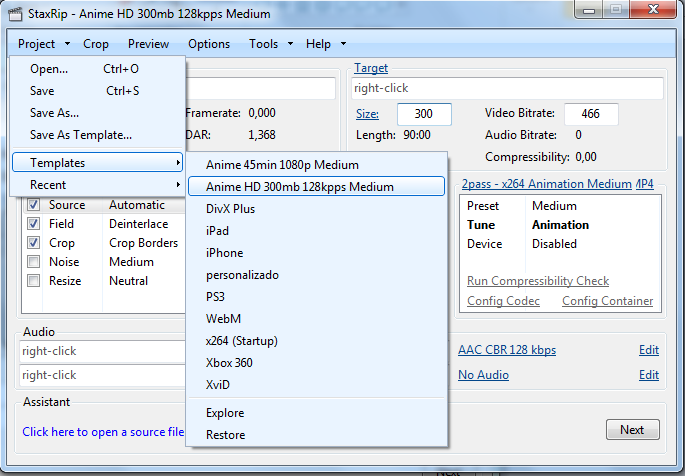Load the iPad template
The width and height of the screenshot is (685, 476).
pyautogui.click(x=316, y=231)
